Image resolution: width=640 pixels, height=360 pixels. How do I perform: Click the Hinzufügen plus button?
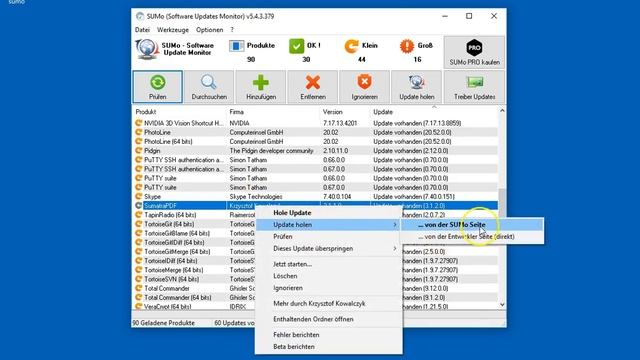[261, 87]
